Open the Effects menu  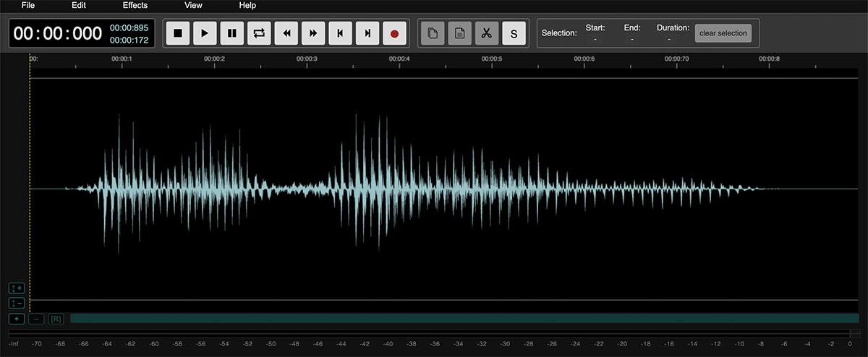pyautogui.click(x=135, y=6)
